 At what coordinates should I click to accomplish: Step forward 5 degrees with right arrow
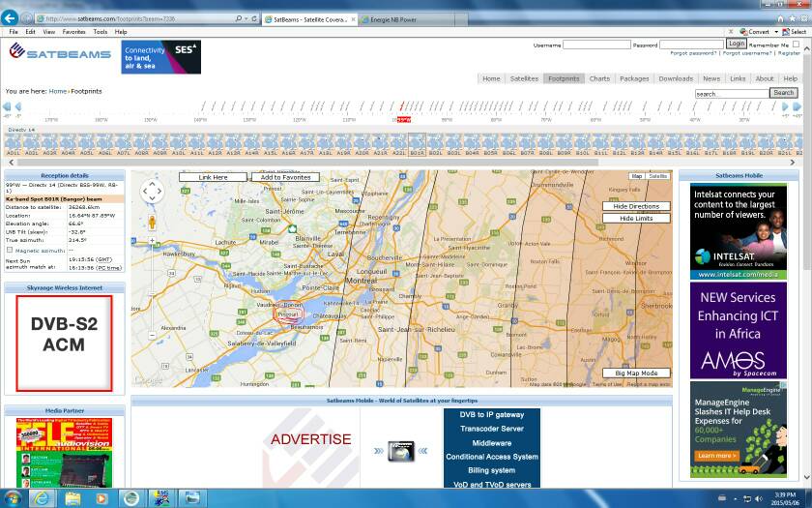click(x=785, y=106)
